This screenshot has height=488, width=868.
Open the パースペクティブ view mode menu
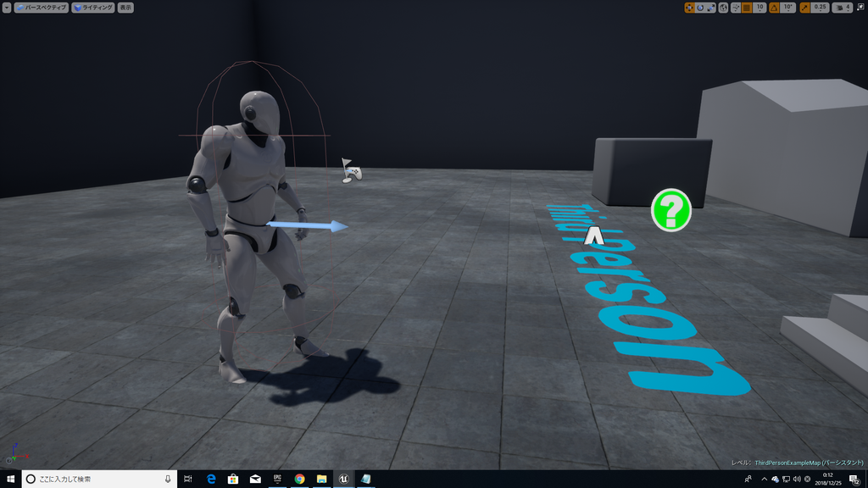click(41, 8)
